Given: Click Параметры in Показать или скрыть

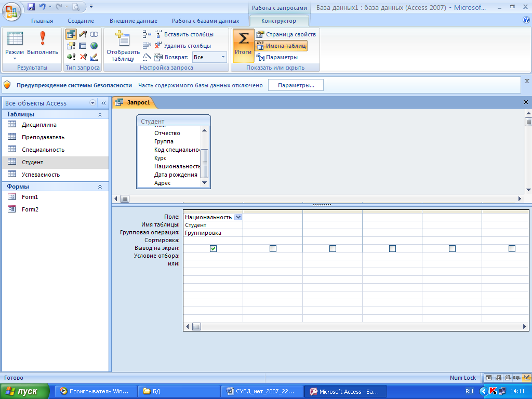Looking at the screenshot, I should click(x=277, y=57).
